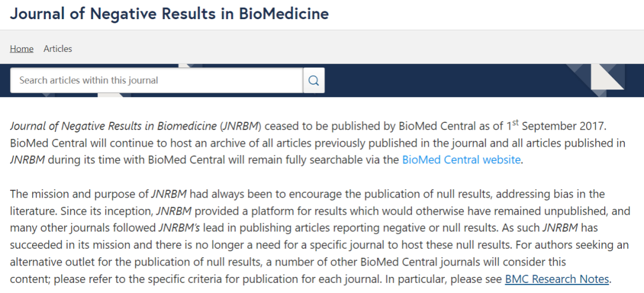This screenshot has width=644, height=293.
Task: Open the BMC Research Notes link
Action: point(557,279)
